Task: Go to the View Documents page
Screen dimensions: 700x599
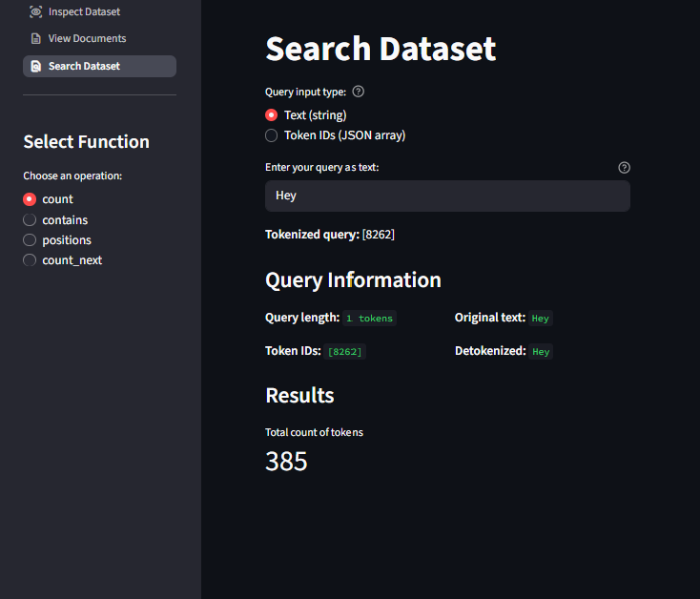Action: (x=87, y=39)
